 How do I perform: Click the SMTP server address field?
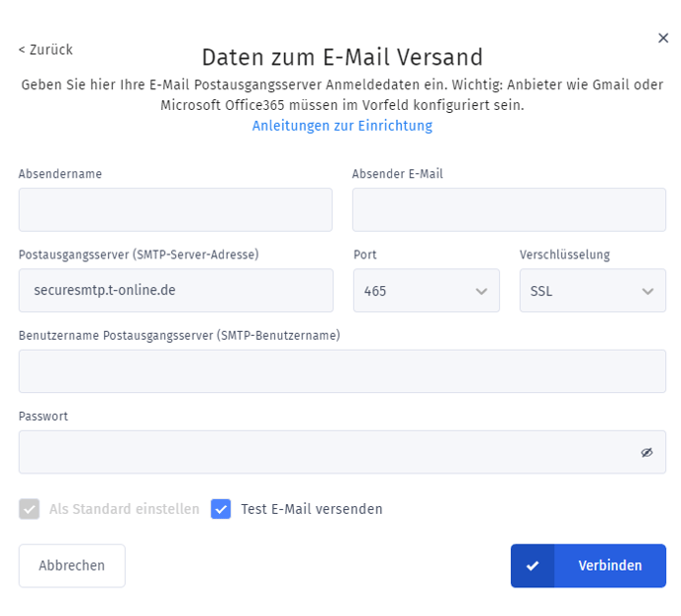tap(176, 290)
